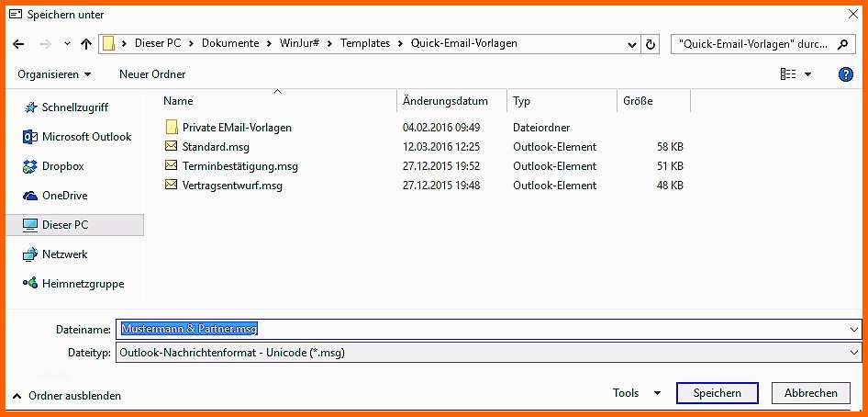
Task: Click the Private EMail-Vorlagen folder icon
Action: coord(172,128)
